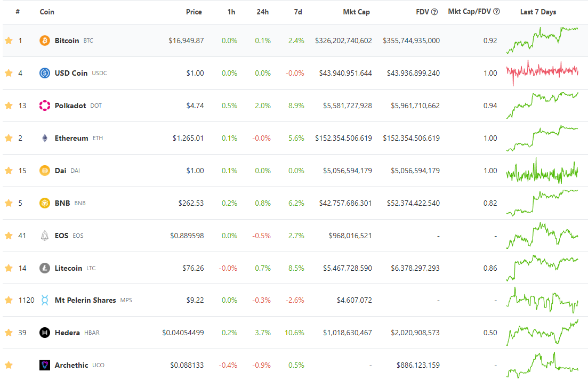Click the FDV help question-mark icon
The image size is (588, 380).
(434, 12)
